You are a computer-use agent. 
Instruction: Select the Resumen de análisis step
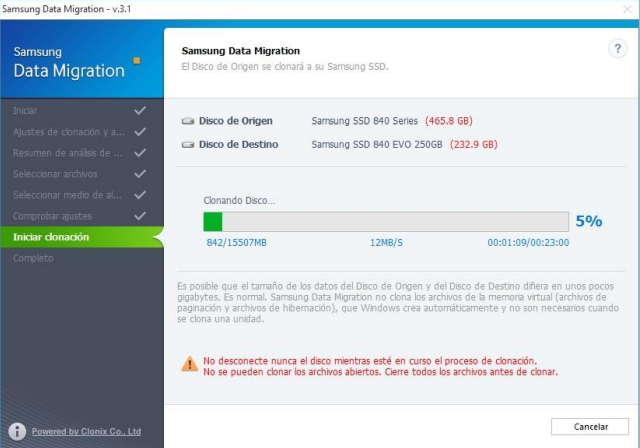click(x=82, y=153)
